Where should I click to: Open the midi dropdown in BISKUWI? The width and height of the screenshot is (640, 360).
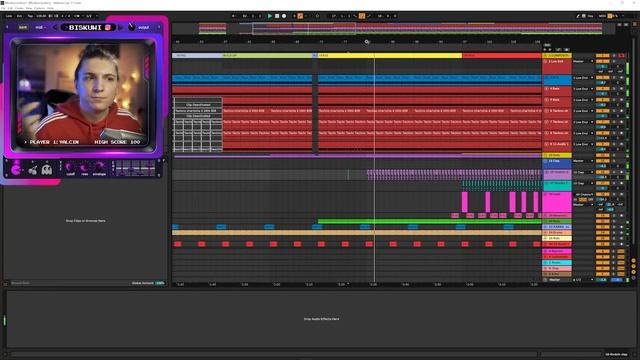click(x=40, y=27)
